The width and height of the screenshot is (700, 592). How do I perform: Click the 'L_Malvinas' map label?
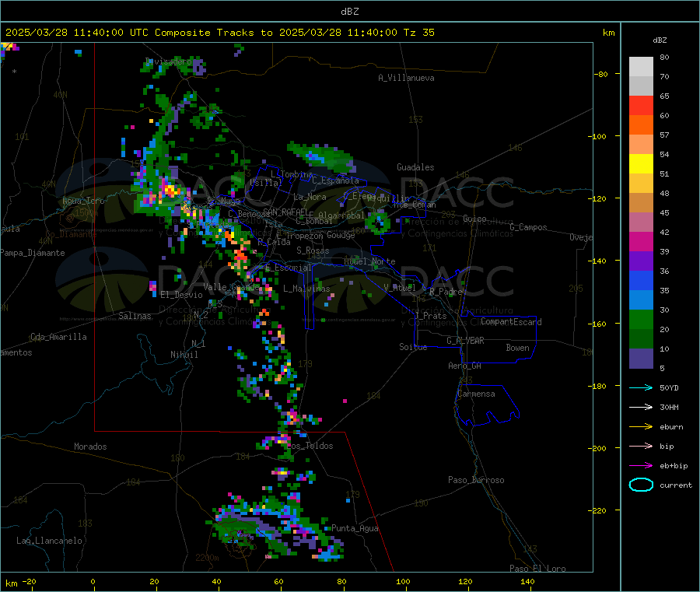(306, 289)
